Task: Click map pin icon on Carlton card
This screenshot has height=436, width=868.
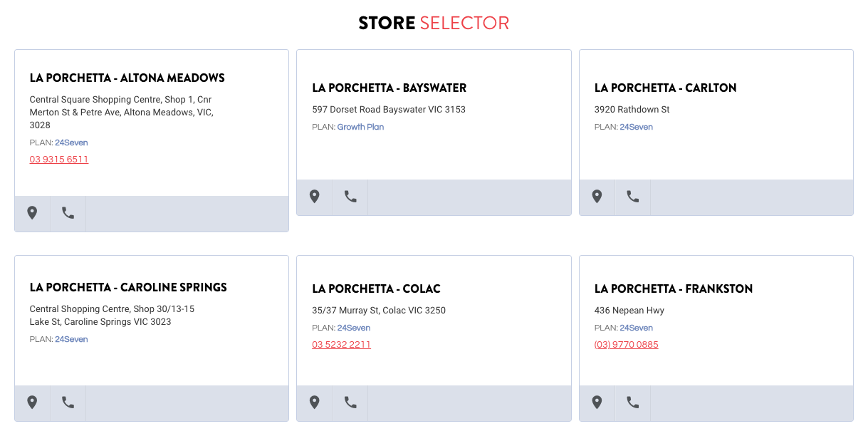Action: point(597,197)
